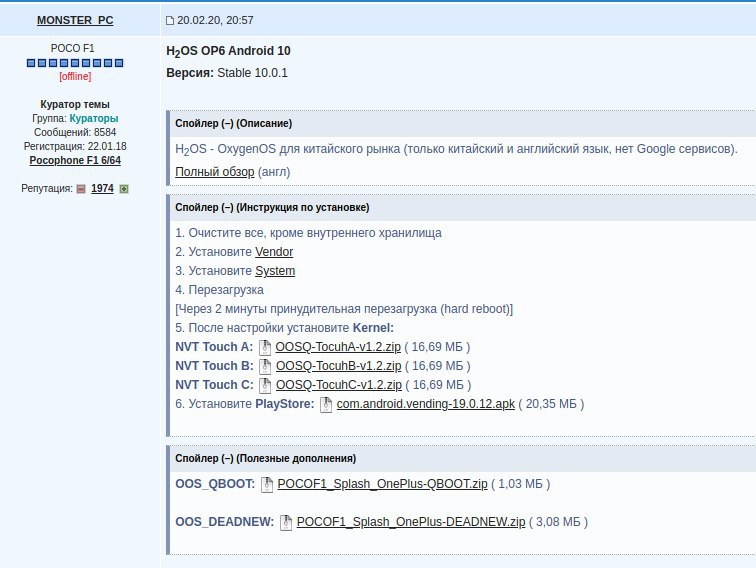Click the com.android.vending apk file icon

point(326,405)
